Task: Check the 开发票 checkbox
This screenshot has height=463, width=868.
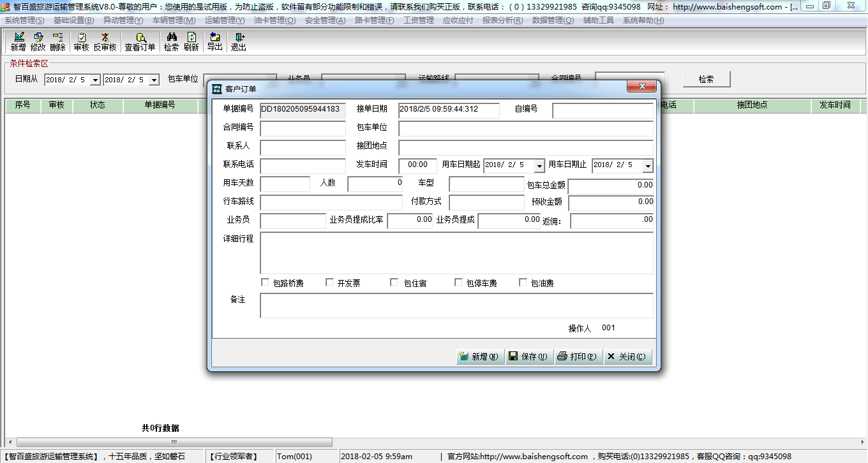Action: click(x=330, y=283)
